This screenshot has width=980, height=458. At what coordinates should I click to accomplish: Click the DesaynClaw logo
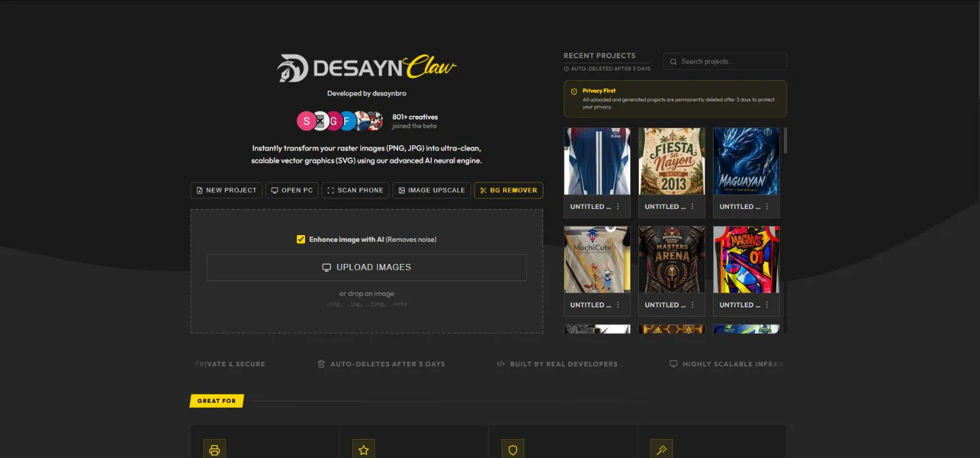(366, 68)
